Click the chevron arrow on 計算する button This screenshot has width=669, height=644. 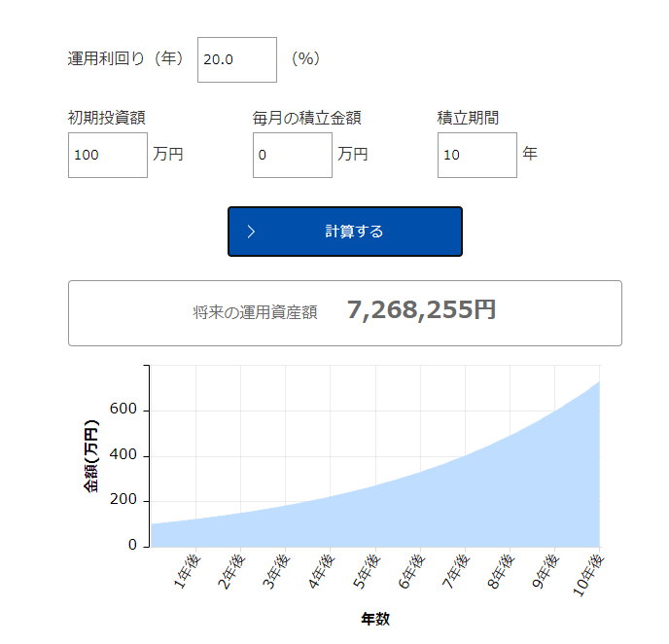click(251, 232)
